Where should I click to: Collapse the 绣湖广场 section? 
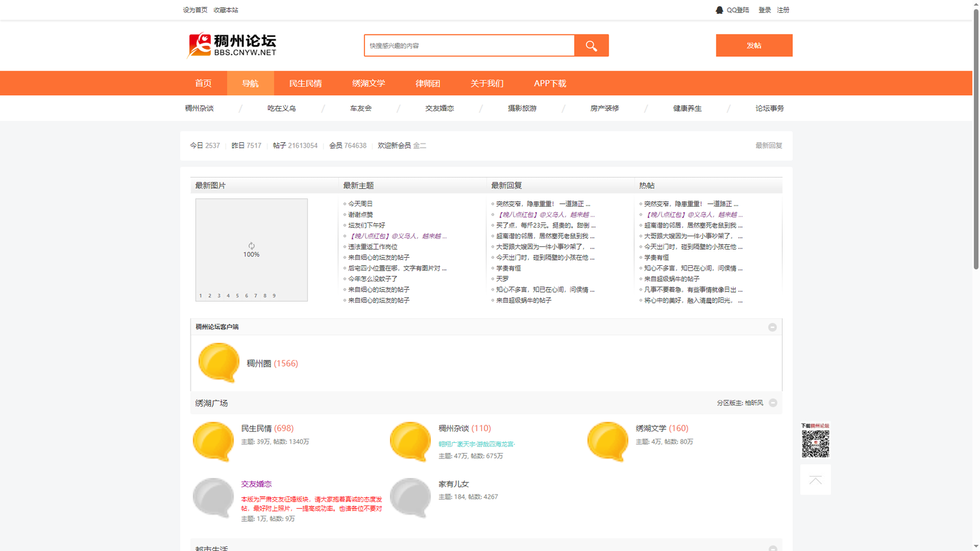click(773, 403)
